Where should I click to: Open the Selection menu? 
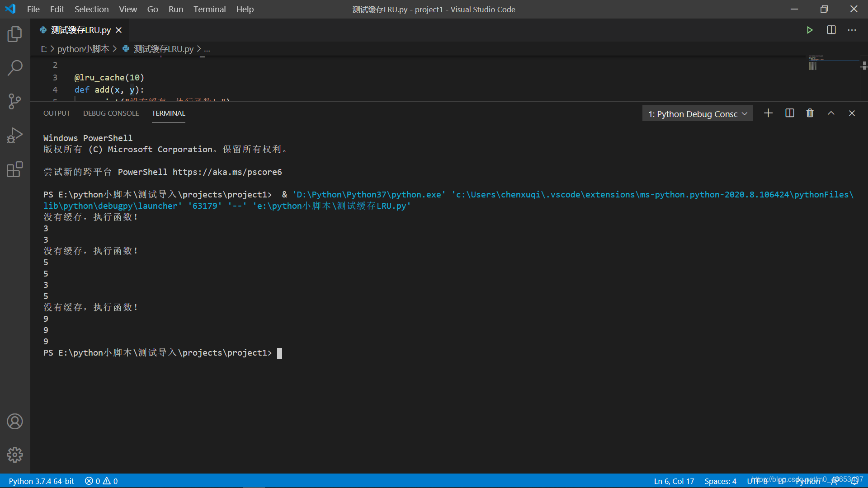[91, 9]
